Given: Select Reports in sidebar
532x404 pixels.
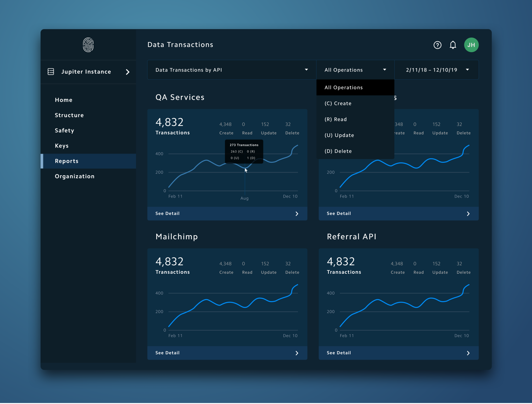Looking at the screenshot, I should 88,161.
